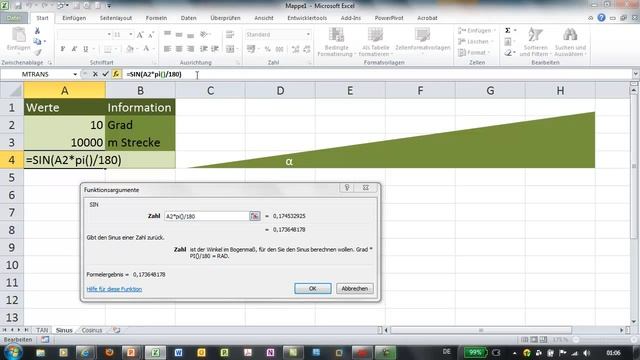Click in the formula bar text
The image size is (640, 360).
(x=154, y=74)
